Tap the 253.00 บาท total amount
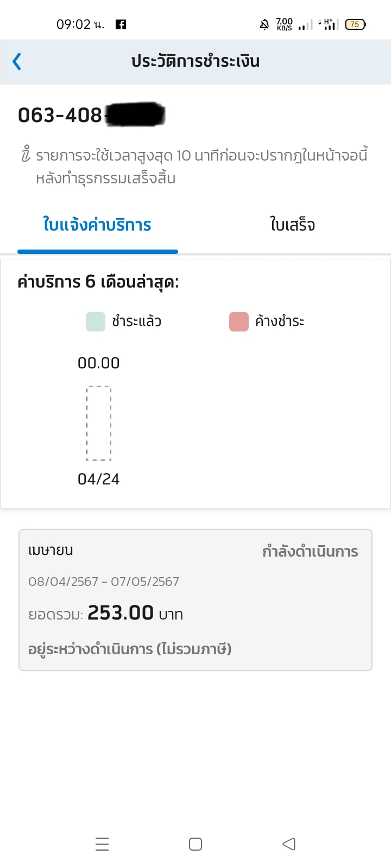 coord(135,613)
